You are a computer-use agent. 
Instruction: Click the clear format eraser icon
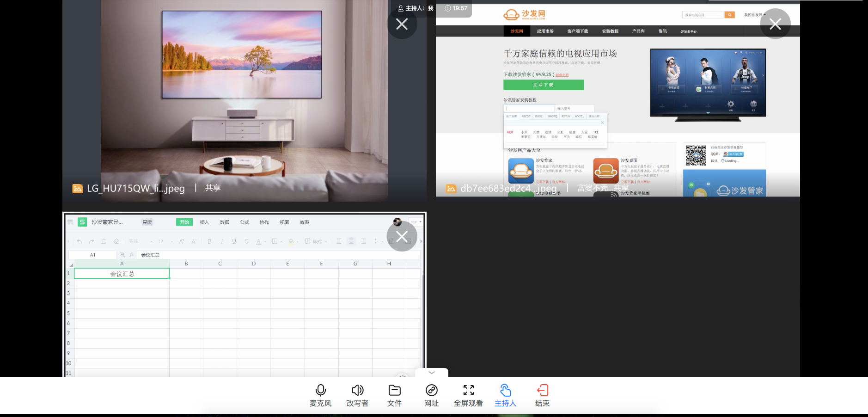coord(116,241)
